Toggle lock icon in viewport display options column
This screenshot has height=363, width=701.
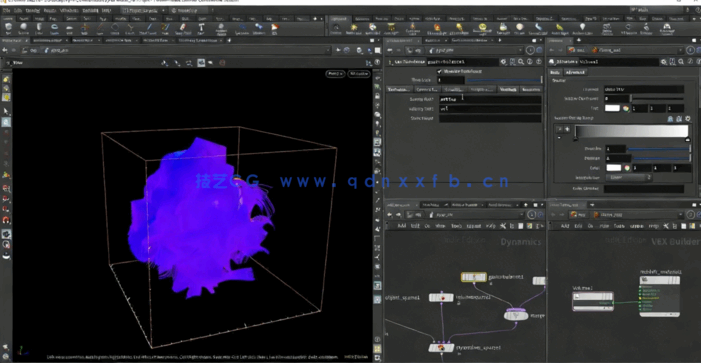[378, 96]
